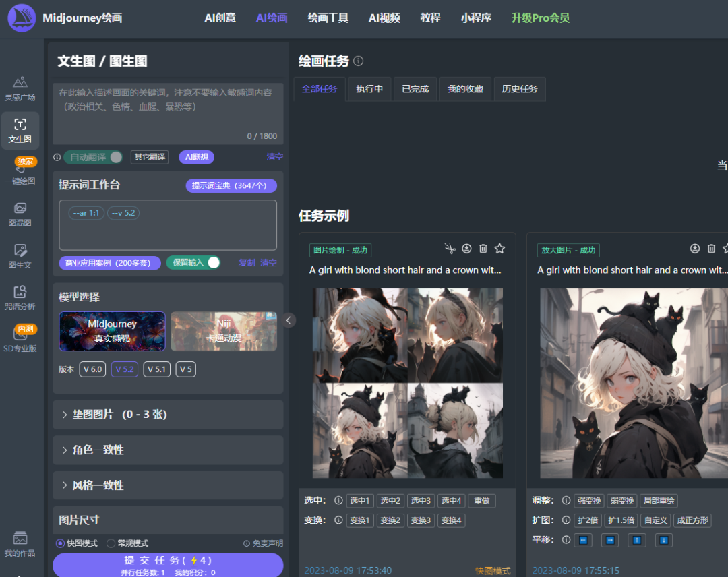This screenshot has width=728, height=577.
Task: Open the 一键绘图 sidebar item
Action: [x=20, y=172]
